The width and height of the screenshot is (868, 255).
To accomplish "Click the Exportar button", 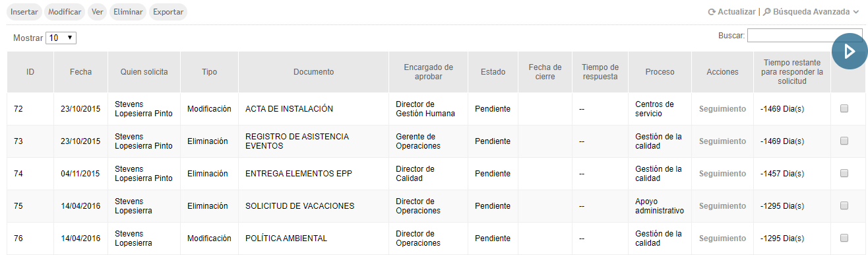I will click(x=168, y=12).
